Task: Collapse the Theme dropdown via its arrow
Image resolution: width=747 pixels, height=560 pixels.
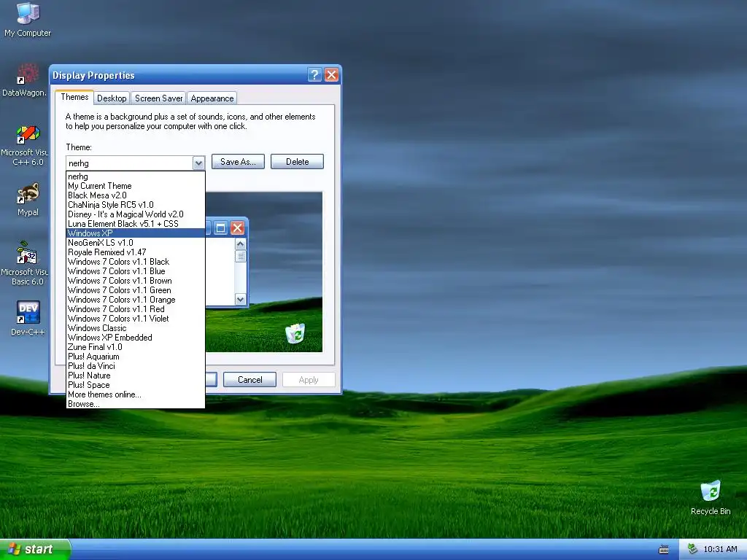Action: 198,163
